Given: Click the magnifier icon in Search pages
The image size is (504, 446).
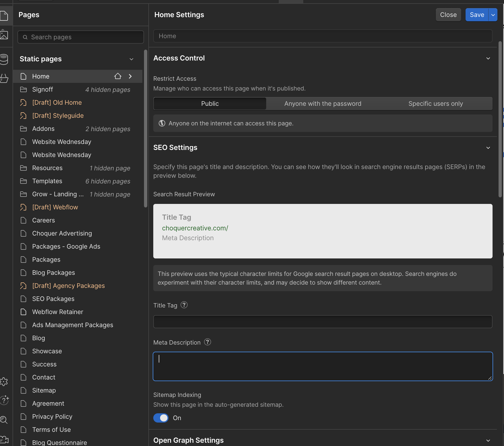Looking at the screenshot, I should click(25, 37).
